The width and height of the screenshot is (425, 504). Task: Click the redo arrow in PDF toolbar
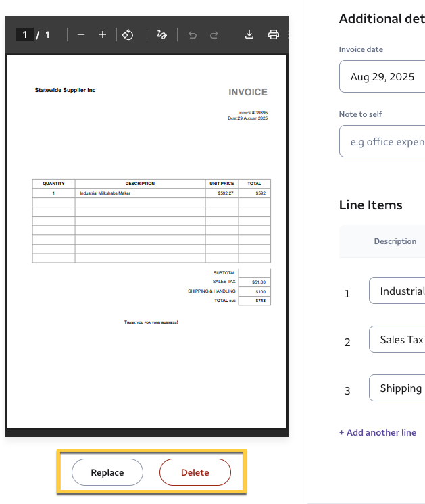click(214, 34)
